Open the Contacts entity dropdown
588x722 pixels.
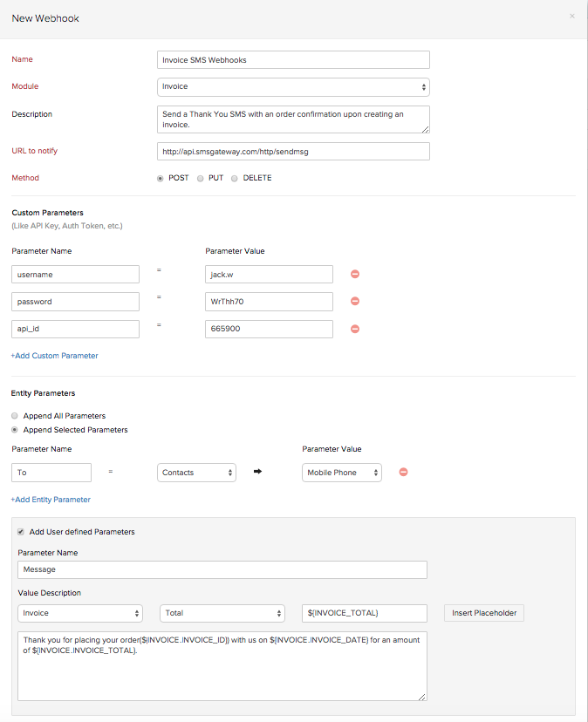tap(196, 472)
